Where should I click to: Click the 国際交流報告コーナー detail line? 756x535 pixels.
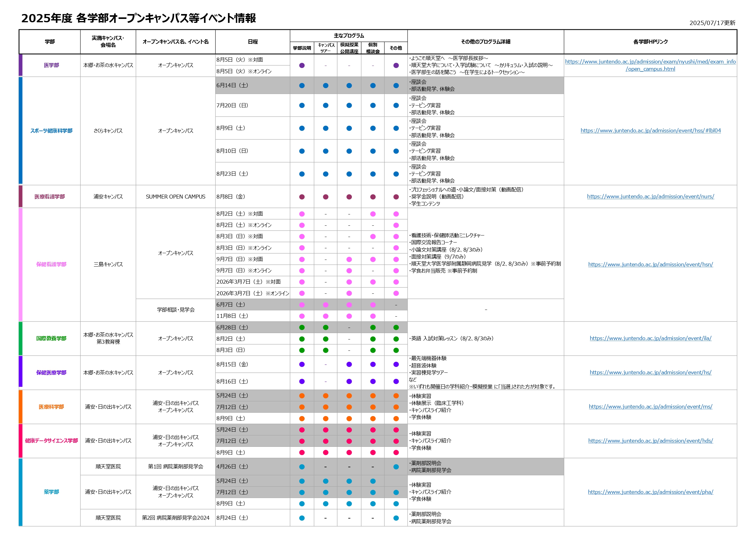click(x=433, y=242)
